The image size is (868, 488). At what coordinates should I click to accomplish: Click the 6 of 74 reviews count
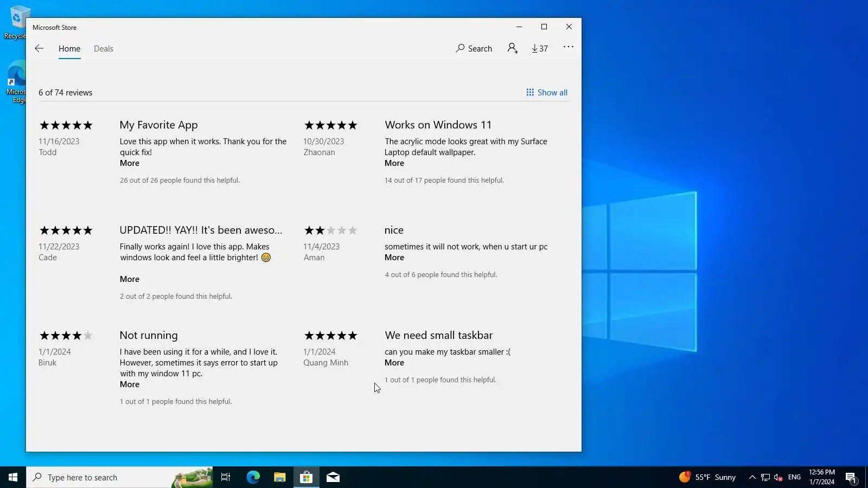[66, 93]
